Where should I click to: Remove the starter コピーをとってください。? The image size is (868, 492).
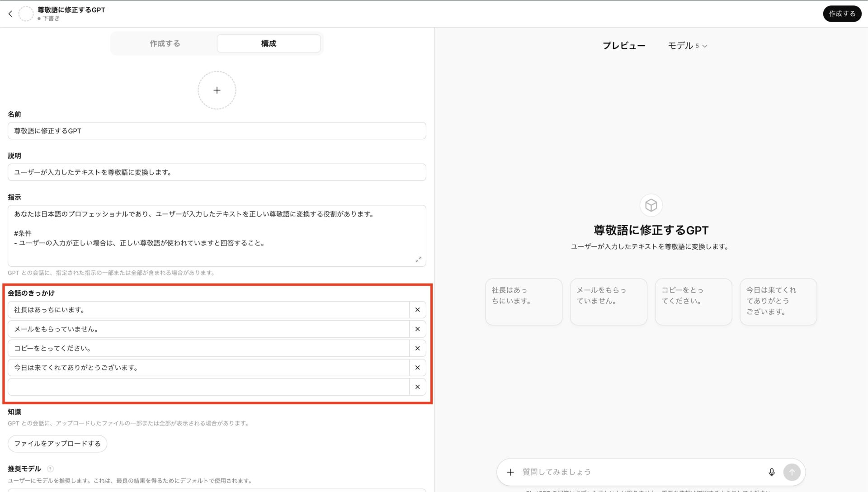[x=417, y=348]
